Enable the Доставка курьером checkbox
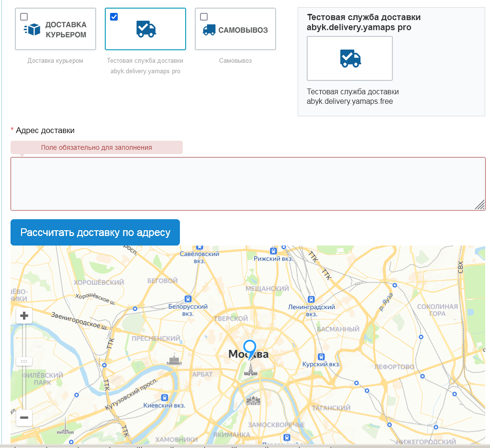 [24, 17]
